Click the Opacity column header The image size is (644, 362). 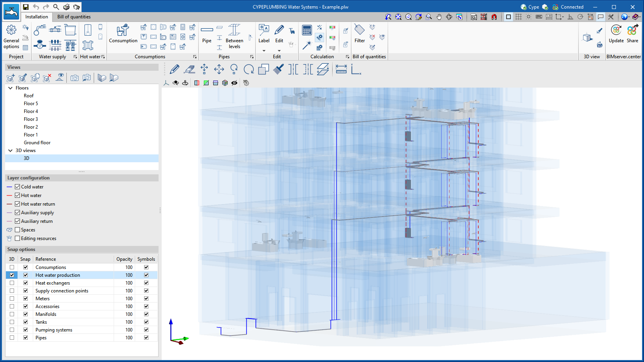coord(124,259)
